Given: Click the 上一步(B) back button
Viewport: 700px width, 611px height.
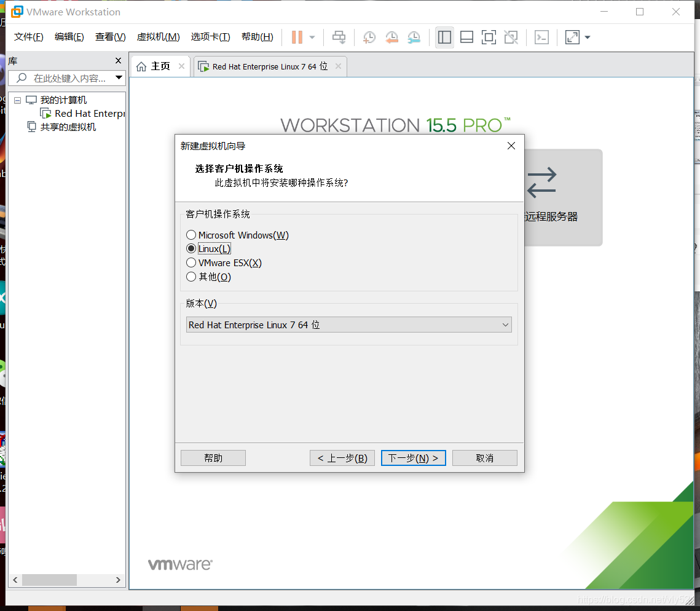Looking at the screenshot, I should (x=342, y=458).
